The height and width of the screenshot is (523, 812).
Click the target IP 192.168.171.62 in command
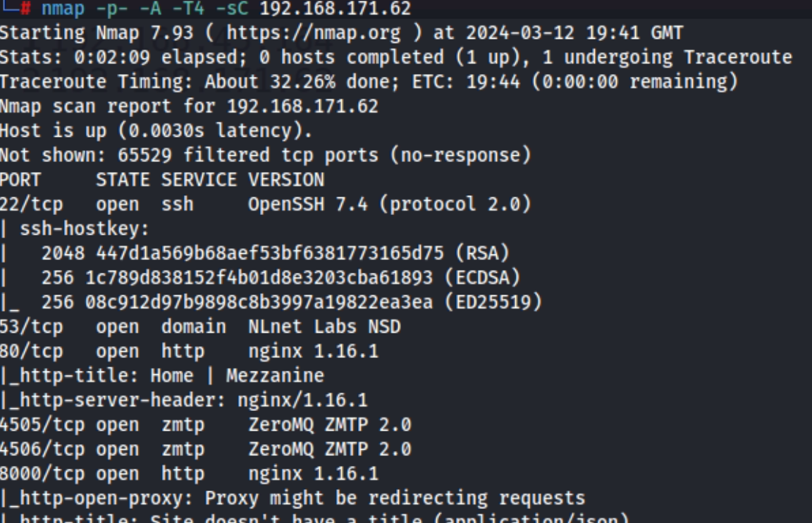(335, 8)
